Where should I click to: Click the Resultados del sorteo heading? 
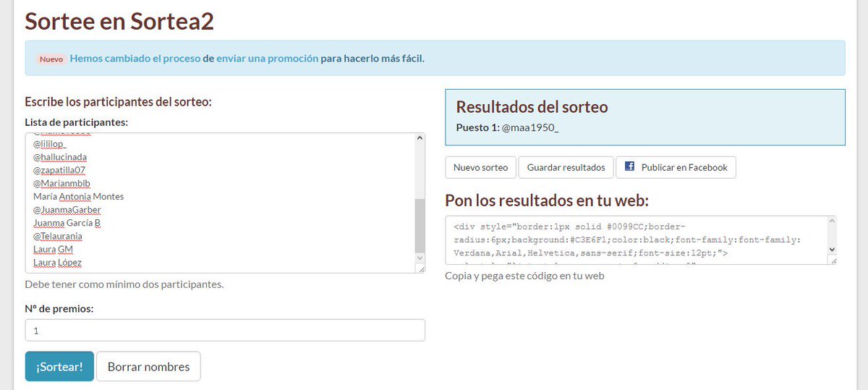tap(532, 106)
